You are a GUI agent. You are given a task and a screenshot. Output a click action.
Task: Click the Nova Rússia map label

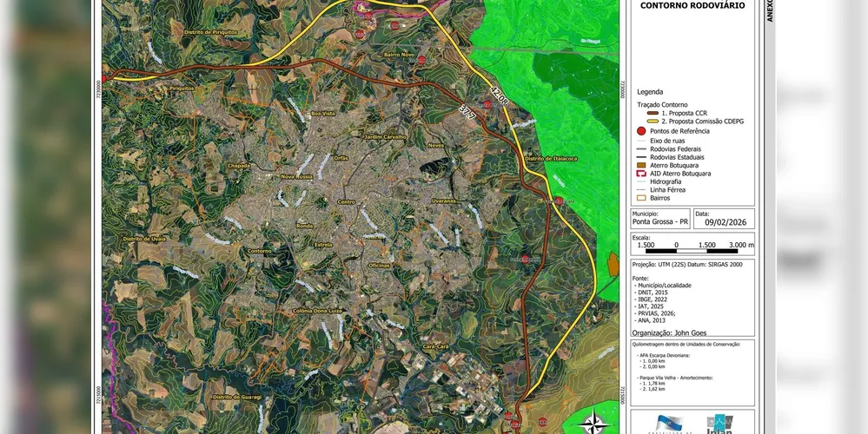pos(296,177)
